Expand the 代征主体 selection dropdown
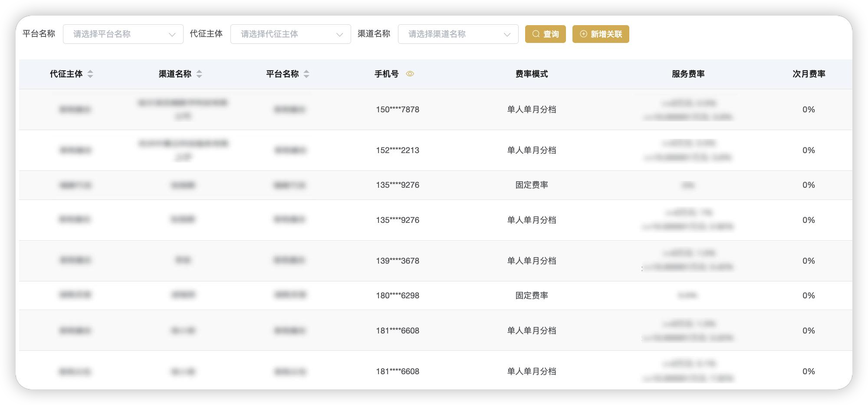This screenshot has height=405, width=868. [290, 34]
